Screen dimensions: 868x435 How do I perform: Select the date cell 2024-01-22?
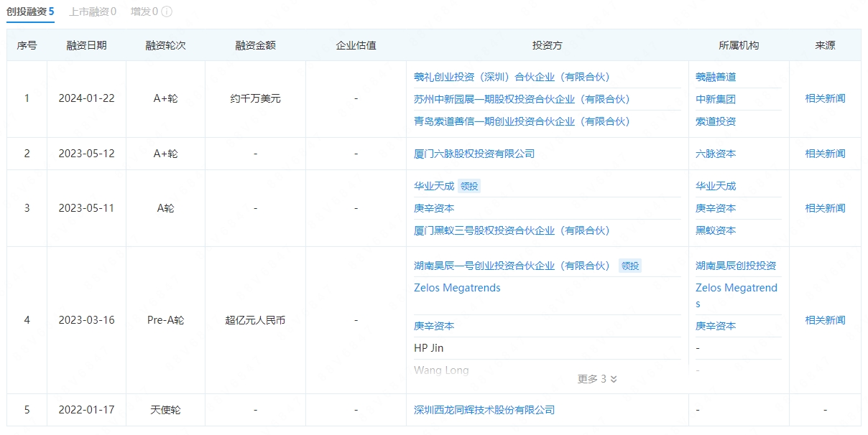coord(86,99)
